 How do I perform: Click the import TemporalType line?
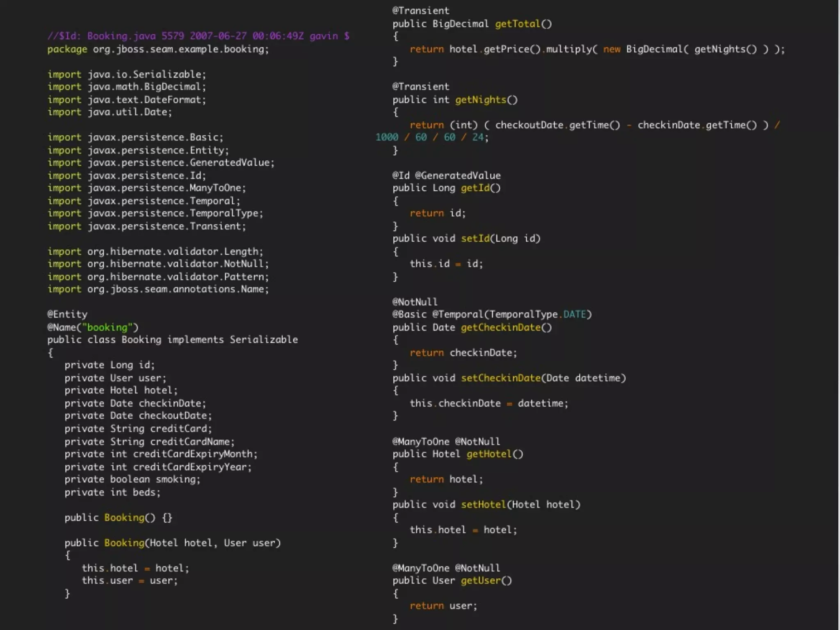pos(155,213)
